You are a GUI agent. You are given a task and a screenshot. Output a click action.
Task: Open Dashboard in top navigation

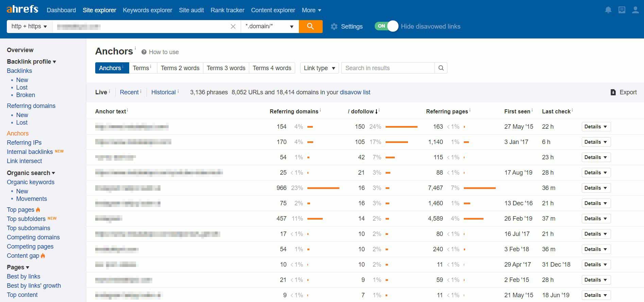[x=61, y=10]
